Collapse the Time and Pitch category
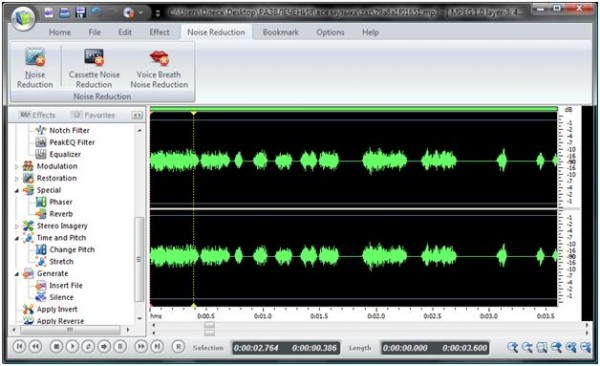The image size is (600, 366). coord(16,238)
